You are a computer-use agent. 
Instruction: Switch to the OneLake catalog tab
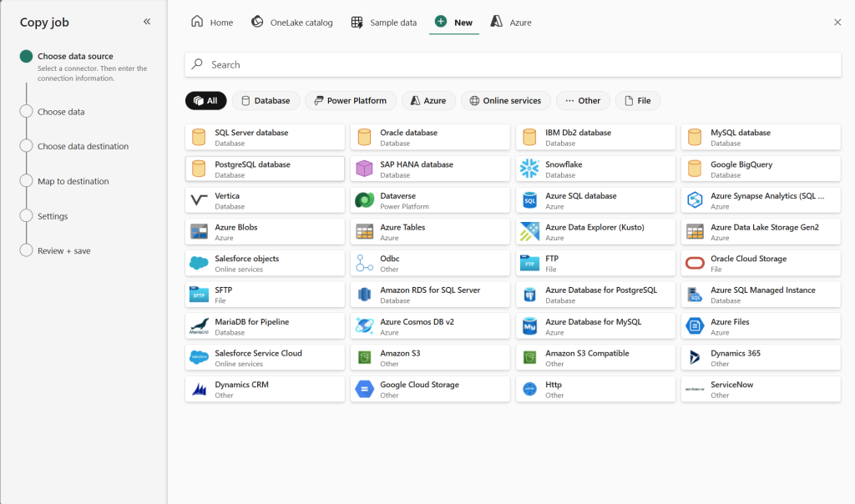pos(291,23)
